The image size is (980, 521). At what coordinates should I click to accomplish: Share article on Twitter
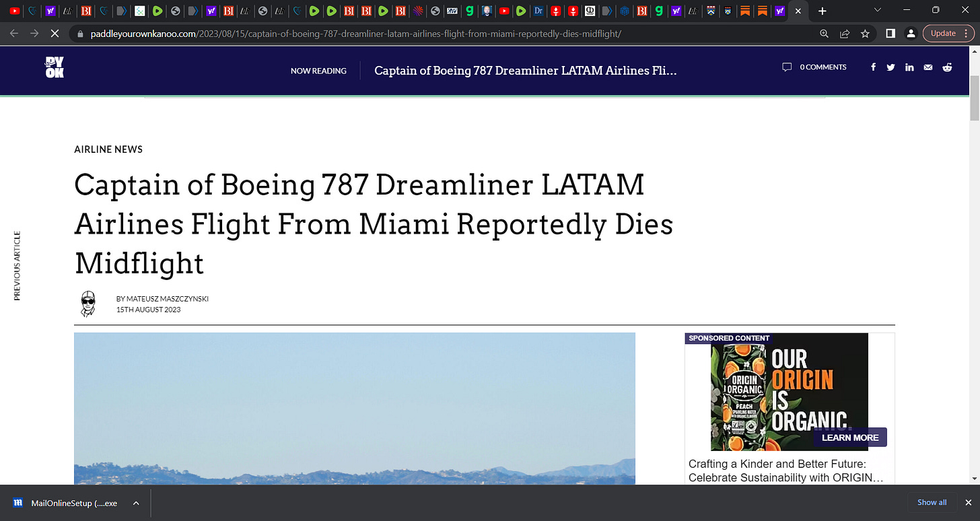(891, 67)
